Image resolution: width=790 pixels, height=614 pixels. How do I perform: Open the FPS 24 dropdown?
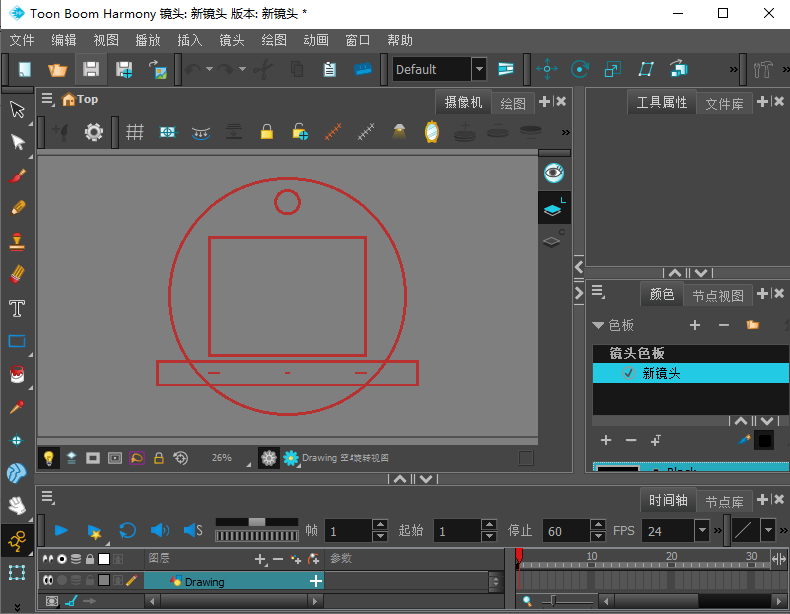coord(702,530)
